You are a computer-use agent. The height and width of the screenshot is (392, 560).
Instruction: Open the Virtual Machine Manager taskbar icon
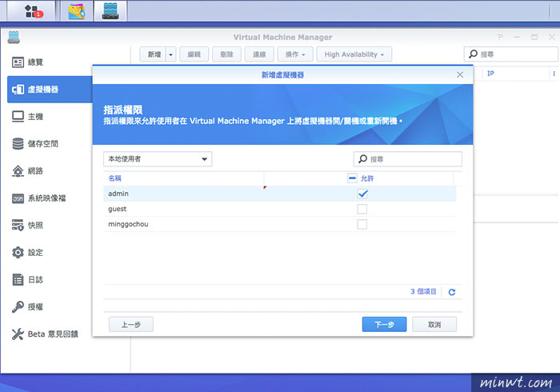point(110,11)
